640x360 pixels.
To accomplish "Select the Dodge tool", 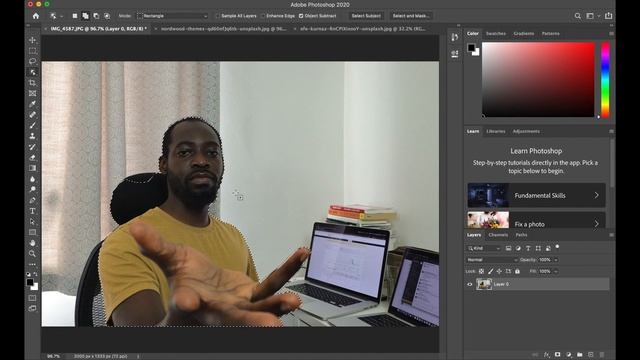I will 33,189.
